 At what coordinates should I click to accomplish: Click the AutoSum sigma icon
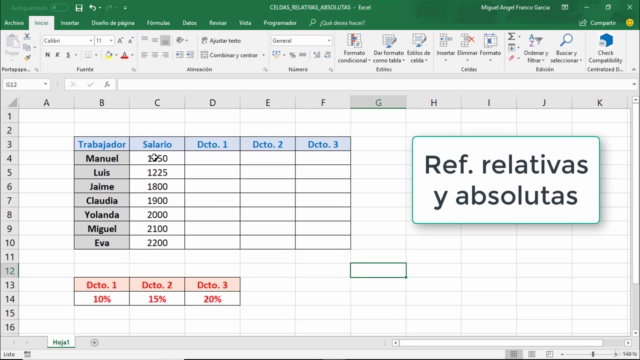tap(511, 37)
